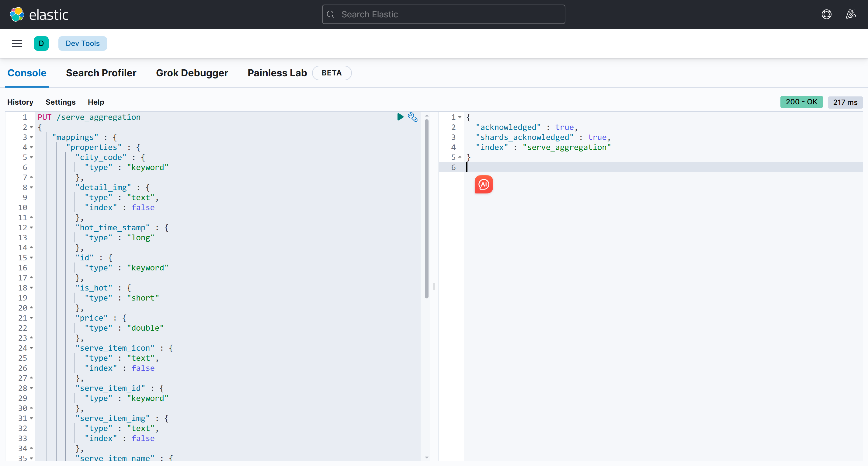Click the Elastic logo
This screenshot has width=868, height=466.
pyautogui.click(x=39, y=15)
